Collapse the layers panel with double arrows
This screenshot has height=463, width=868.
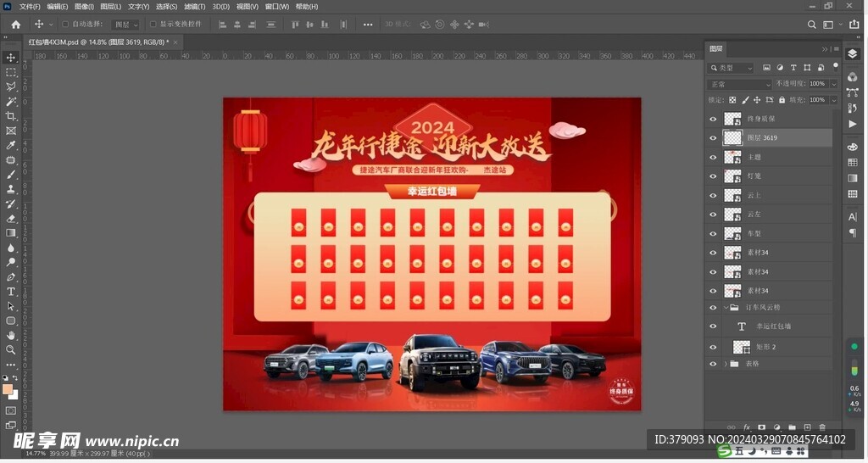point(825,48)
